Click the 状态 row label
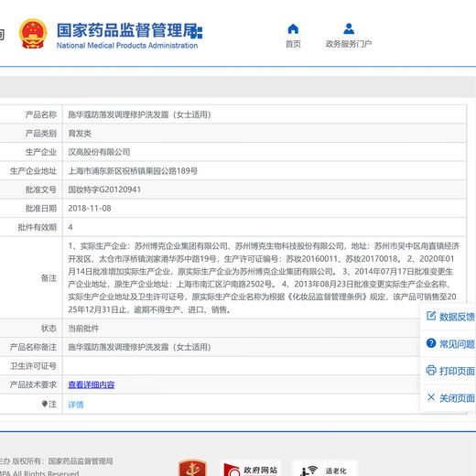This screenshot has width=476, height=476. pos(49,329)
